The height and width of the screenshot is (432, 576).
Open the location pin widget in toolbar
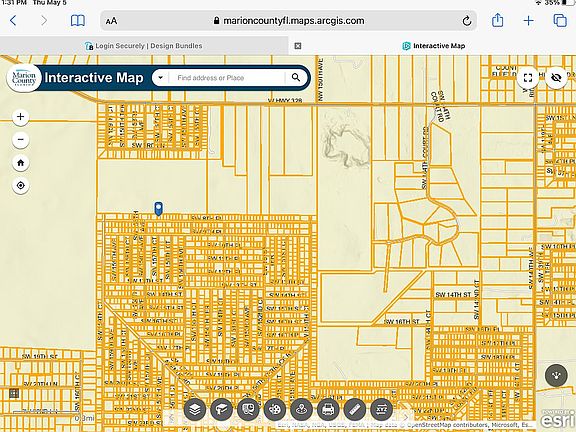coord(302,409)
